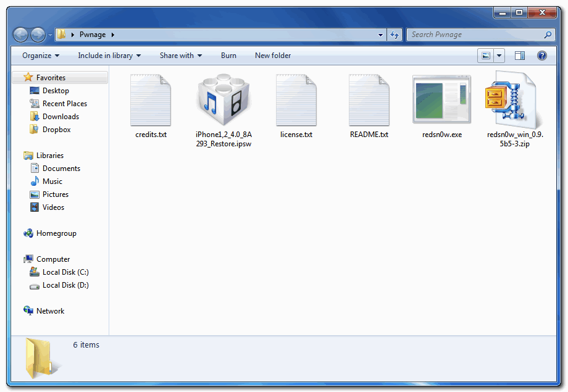This screenshot has height=392, width=568.
Task: Select Libraries in the navigation pane
Action: pyautogui.click(x=43, y=156)
